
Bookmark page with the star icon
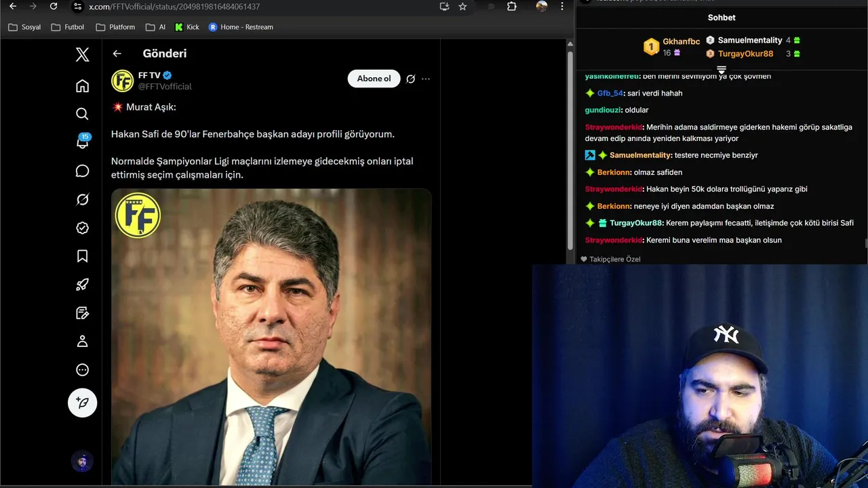pyautogui.click(x=462, y=6)
